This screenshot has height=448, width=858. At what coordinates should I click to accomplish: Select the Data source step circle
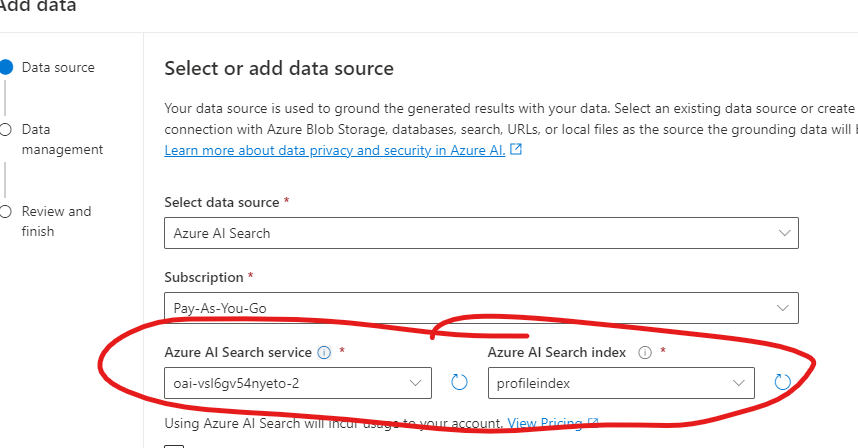pyautogui.click(x=6, y=67)
